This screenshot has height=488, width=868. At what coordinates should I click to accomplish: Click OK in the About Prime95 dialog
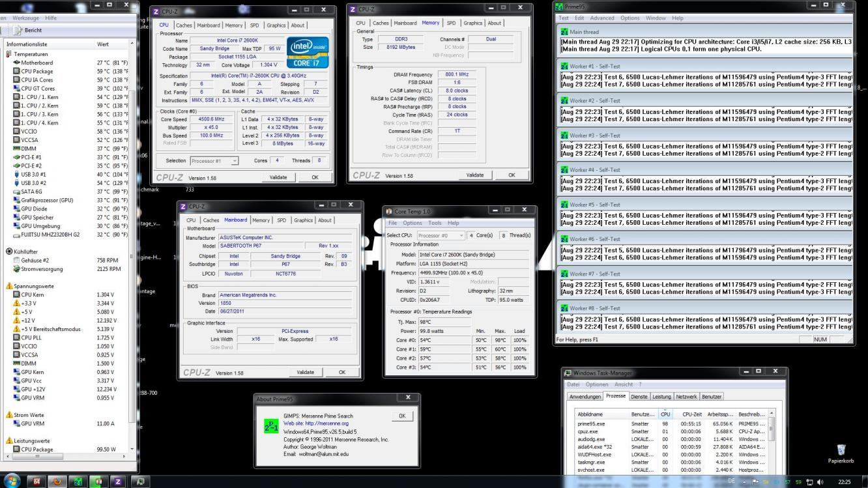pyautogui.click(x=401, y=416)
